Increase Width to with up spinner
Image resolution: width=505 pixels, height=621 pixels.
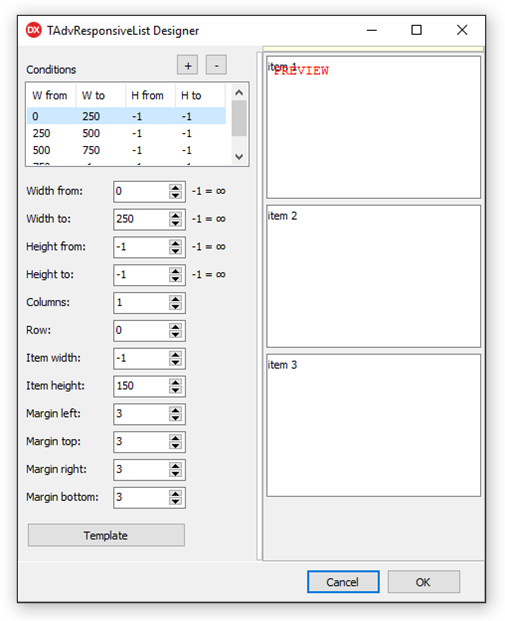[x=175, y=215]
